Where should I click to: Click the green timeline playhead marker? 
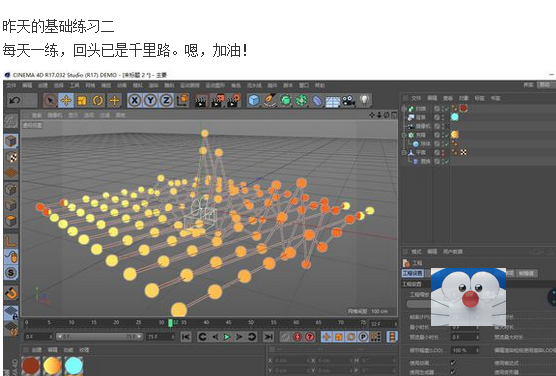point(170,323)
